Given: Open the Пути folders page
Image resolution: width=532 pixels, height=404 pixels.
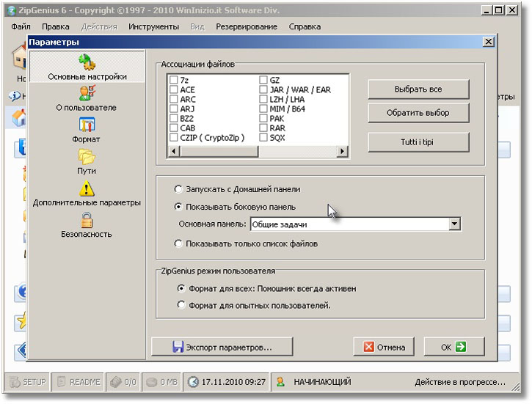Looking at the screenshot, I should coord(87,161).
